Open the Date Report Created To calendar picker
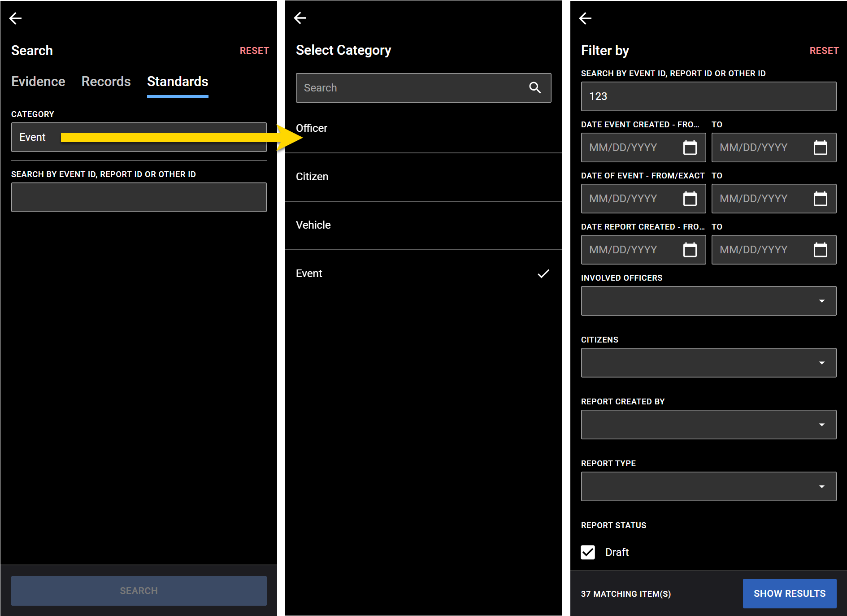This screenshot has height=616, width=847. tap(821, 250)
